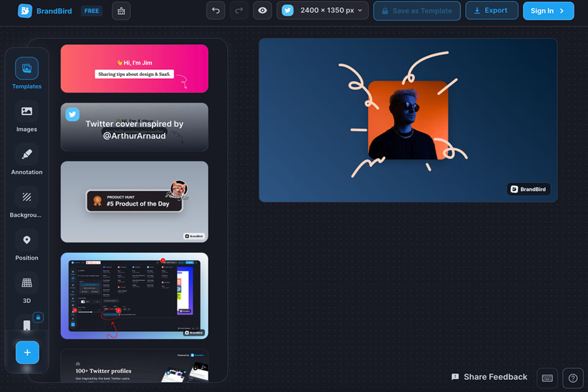This screenshot has height=392, width=588.
Task: Open the Position tab in the sidebar
Action: click(x=26, y=246)
